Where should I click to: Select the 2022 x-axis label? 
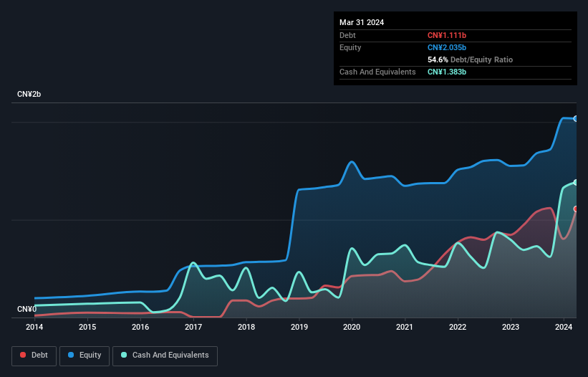coord(458,328)
